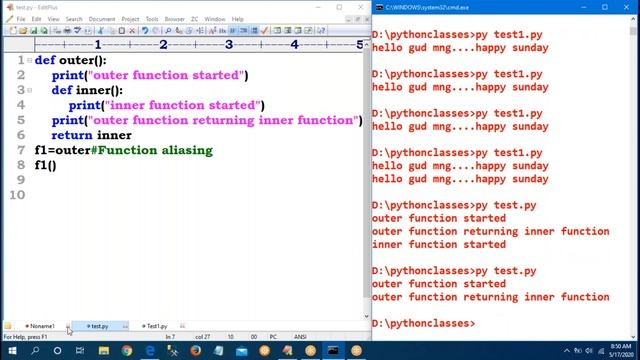Click the 'D:\pythonclasses>' prompt at the bottom of cmd

click(x=423, y=323)
